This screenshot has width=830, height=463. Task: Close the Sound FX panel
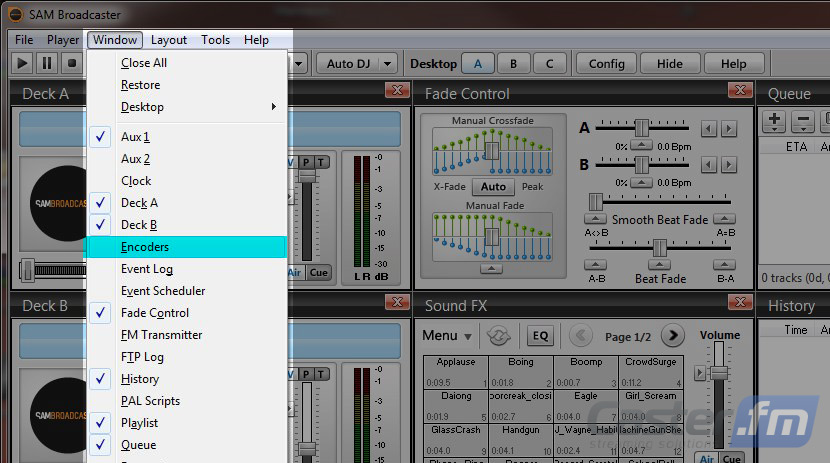(x=740, y=302)
